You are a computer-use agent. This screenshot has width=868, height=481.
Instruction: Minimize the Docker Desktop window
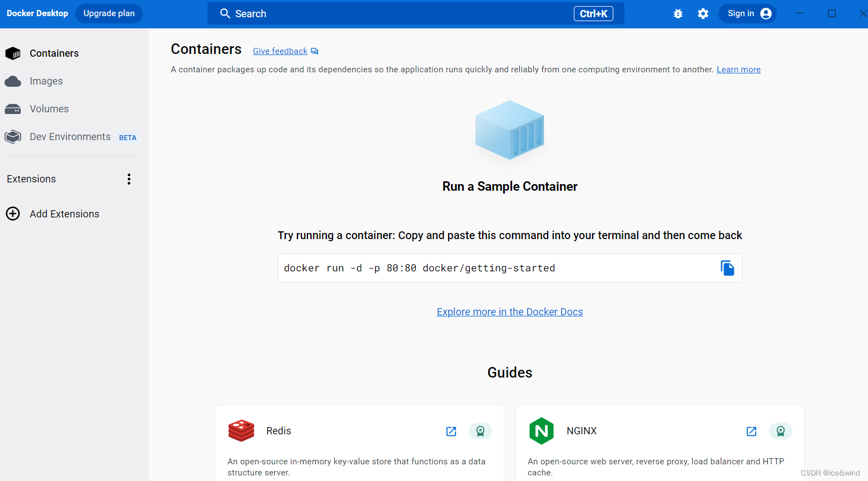point(800,13)
